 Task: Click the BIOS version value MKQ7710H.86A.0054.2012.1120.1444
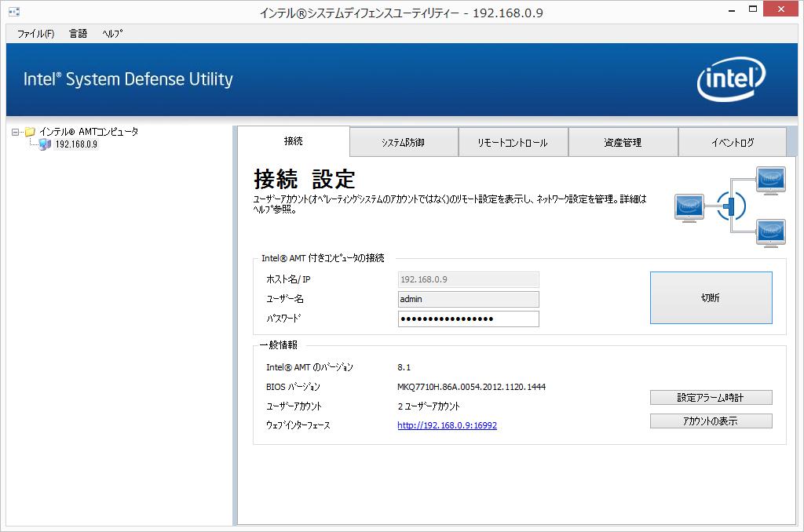click(x=471, y=387)
